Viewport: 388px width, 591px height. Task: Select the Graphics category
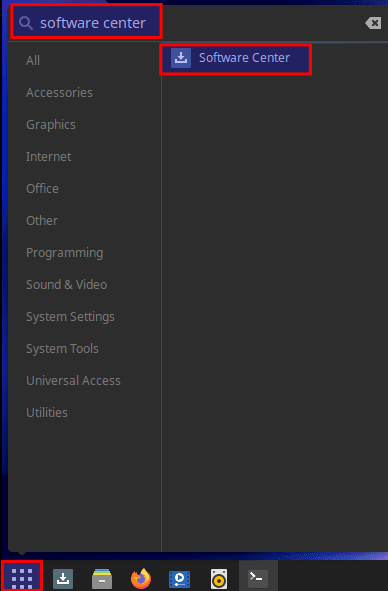51,125
